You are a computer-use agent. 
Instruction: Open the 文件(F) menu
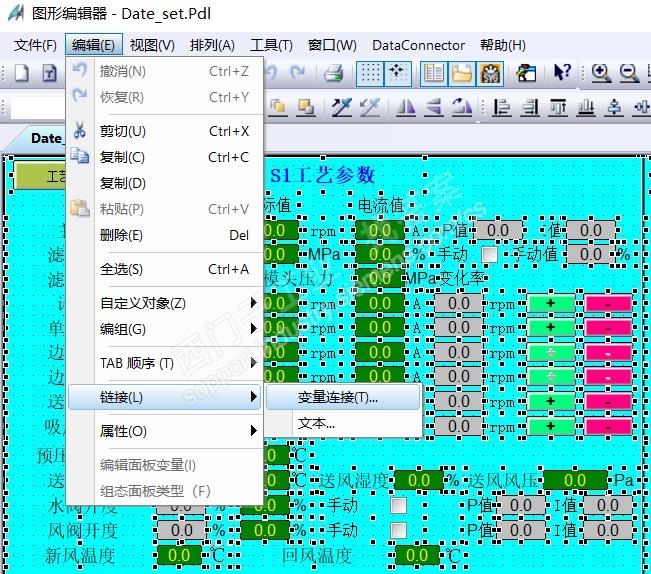point(35,45)
